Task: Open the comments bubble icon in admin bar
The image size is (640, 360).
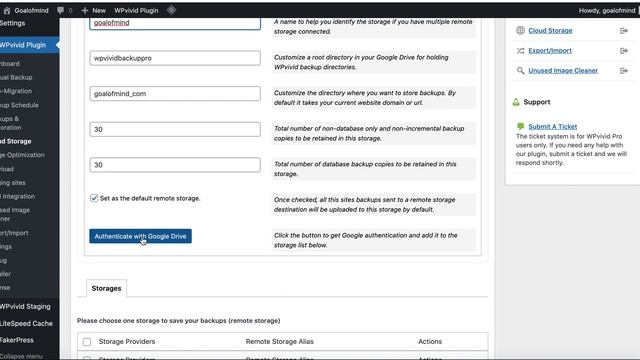Action: coord(60,11)
